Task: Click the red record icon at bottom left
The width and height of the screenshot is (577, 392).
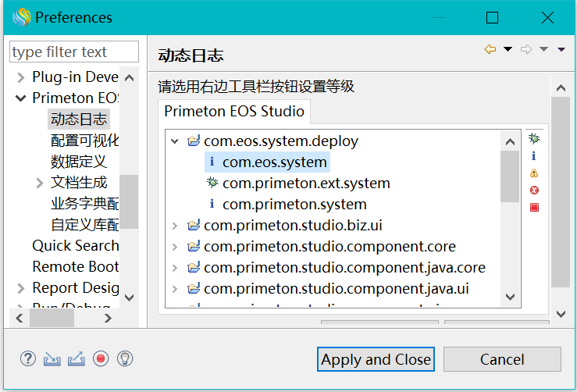Action: (101, 358)
